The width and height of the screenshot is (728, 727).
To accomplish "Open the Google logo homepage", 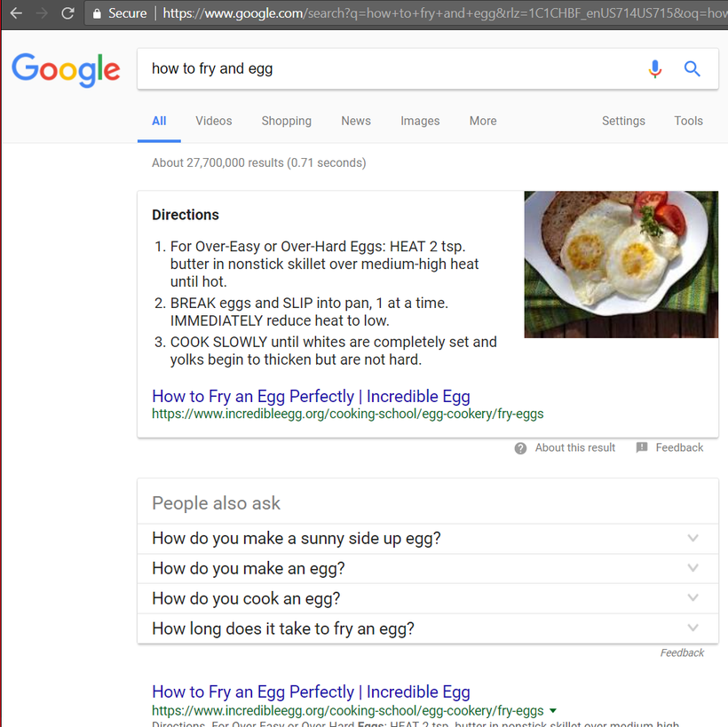I will click(x=66, y=69).
